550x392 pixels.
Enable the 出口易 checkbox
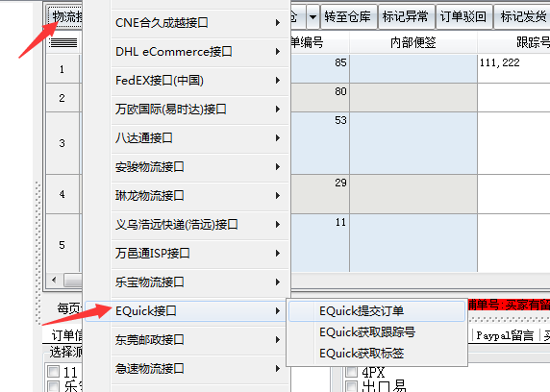[351, 386]
